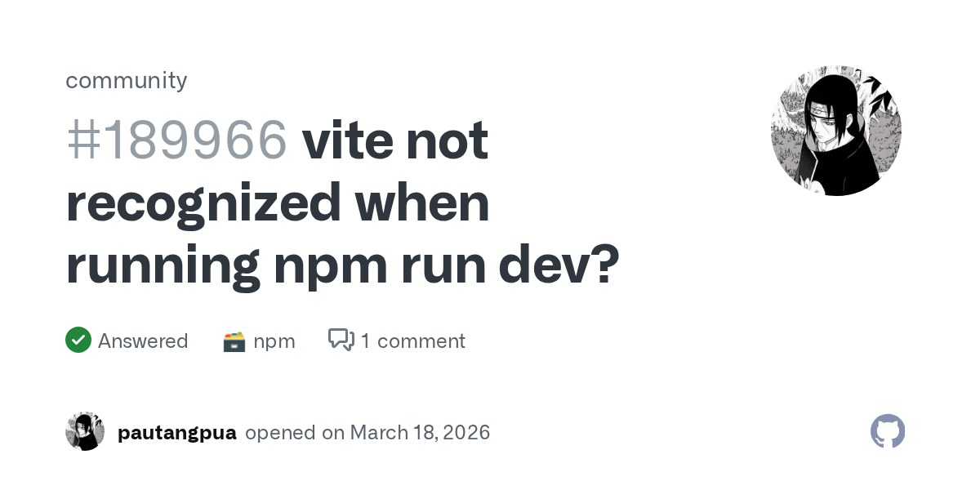This screenshot has height=490, width=980.
Task: Click the small pautangpua author avatar
Action: tap(85, 431)
